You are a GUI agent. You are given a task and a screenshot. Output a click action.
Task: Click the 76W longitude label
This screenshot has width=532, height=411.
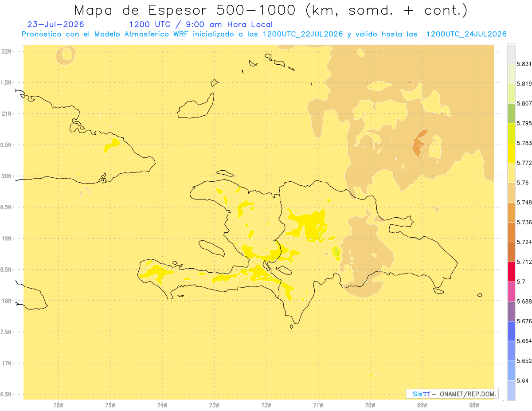coord(58,405)
